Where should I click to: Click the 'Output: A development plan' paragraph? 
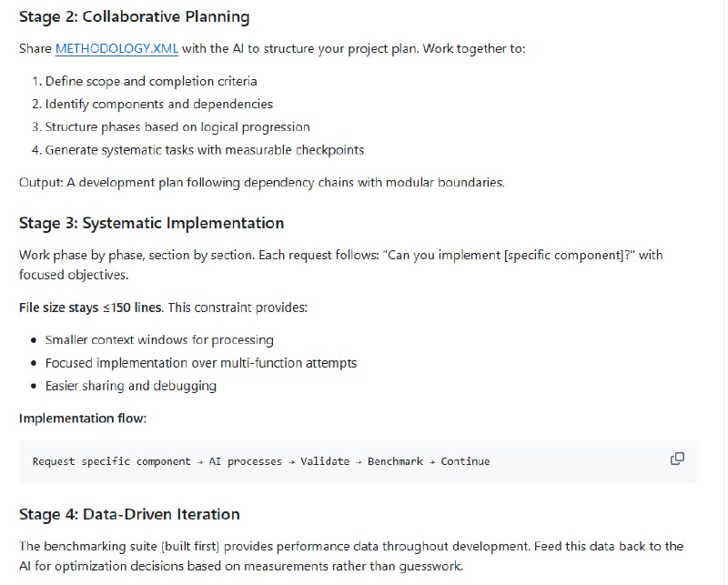click(x=261, y=182)
